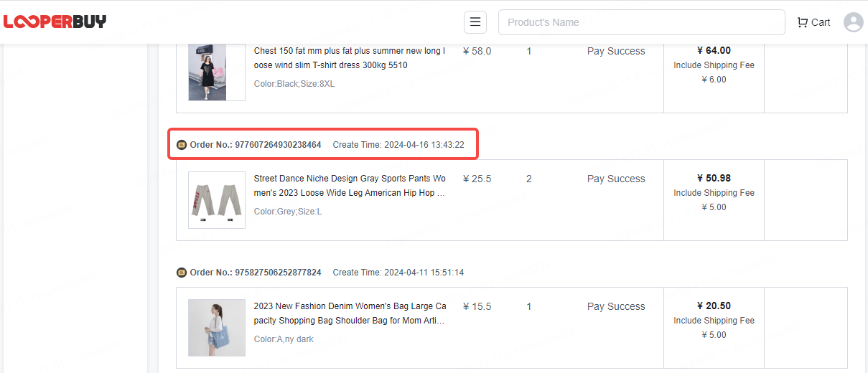Open the user profile avatar
The height and width of the screenshot is (373, 868).
pyautogui.click(x=853, y=22)
